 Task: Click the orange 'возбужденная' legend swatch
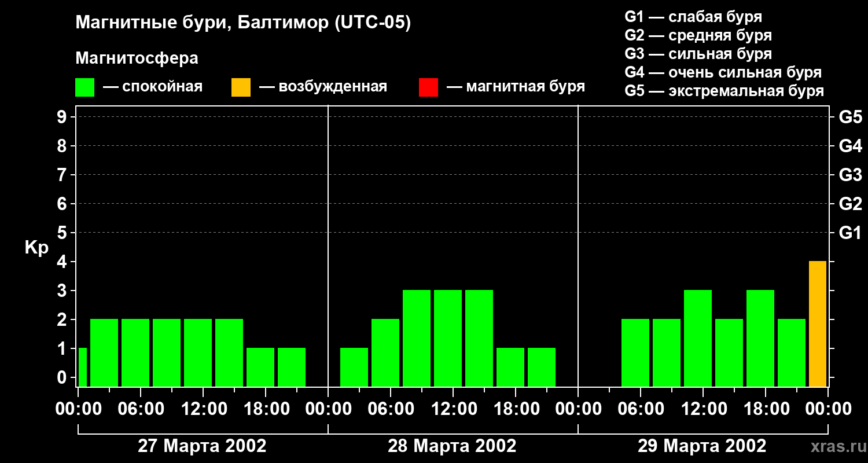tap(241, 87)
